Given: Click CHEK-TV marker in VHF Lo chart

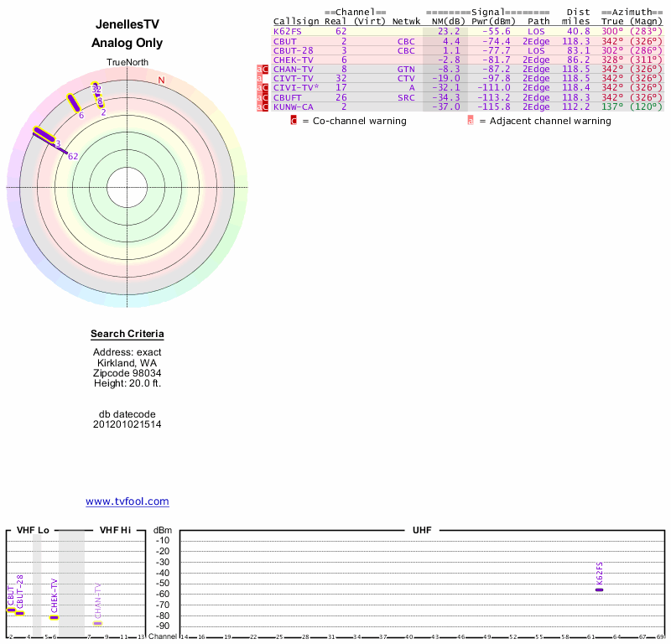Looking at the screenshot, I should [54, 617].
